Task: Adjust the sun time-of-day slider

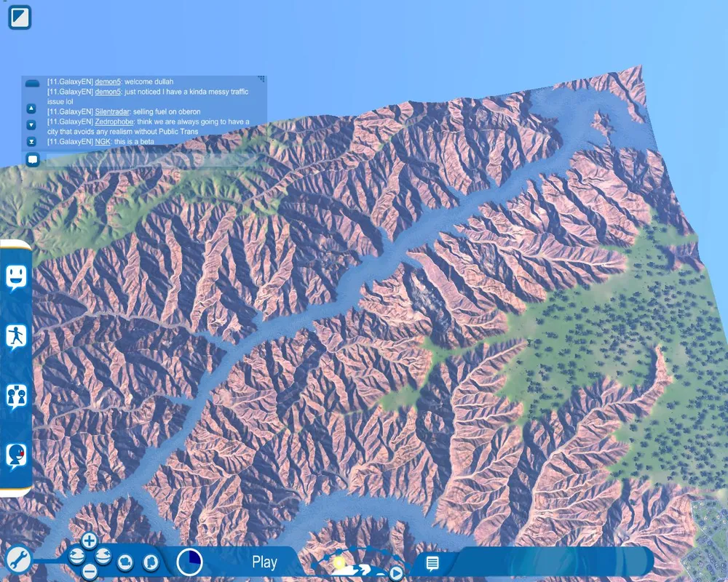Action: coord(339,563)
